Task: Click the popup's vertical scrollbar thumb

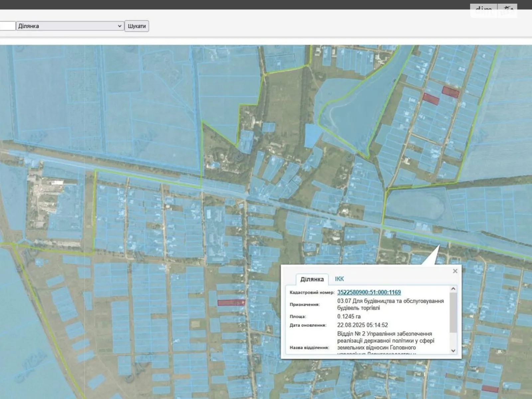Action: (453, 313)
